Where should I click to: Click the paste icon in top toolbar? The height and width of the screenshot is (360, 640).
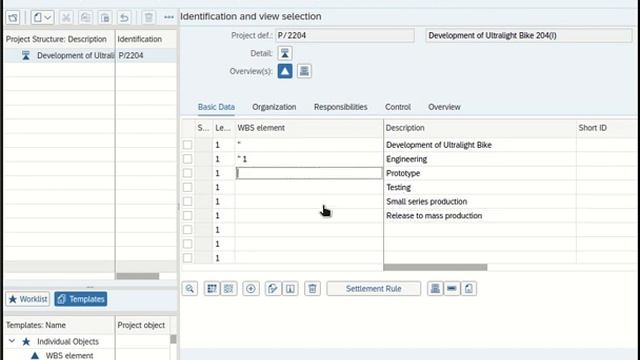105,18
